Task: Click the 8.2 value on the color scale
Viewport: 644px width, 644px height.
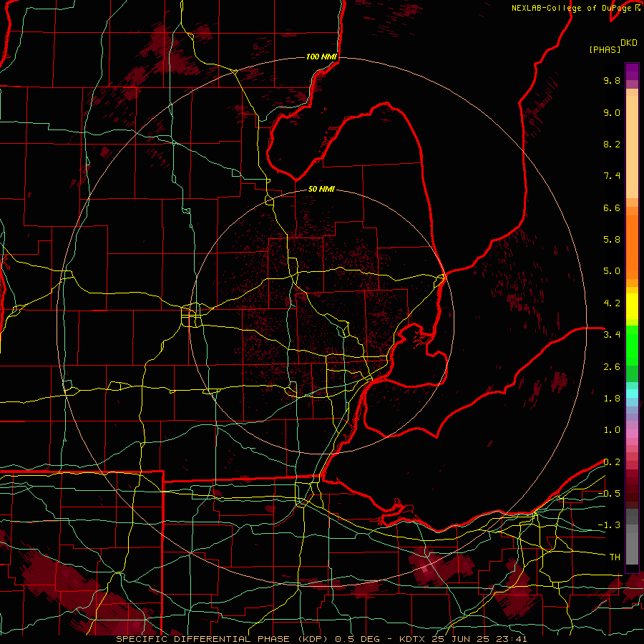Action: 612,144
